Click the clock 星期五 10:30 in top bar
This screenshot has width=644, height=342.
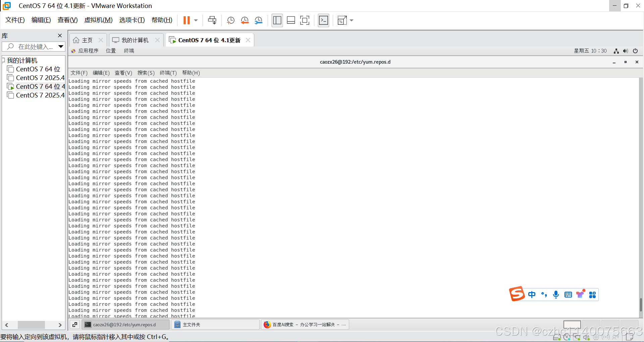590,51
